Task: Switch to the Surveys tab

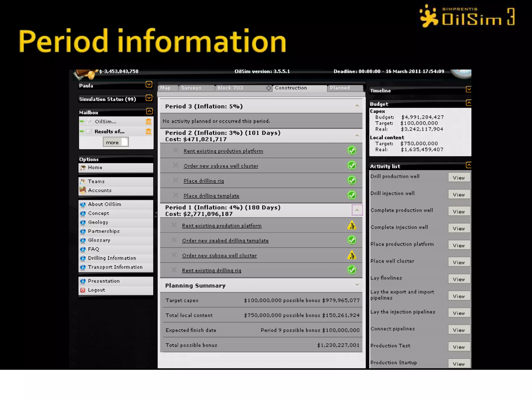Action: pyautogui.click(x=191, y=88)
